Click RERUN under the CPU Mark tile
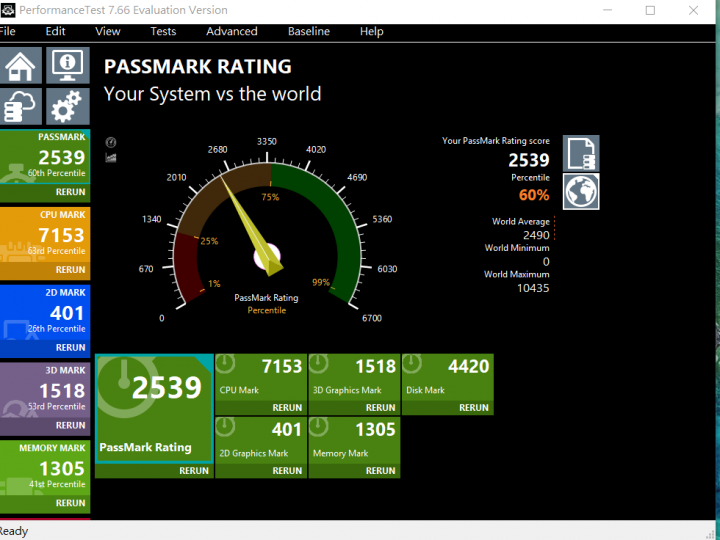 [x=287, y=408]
